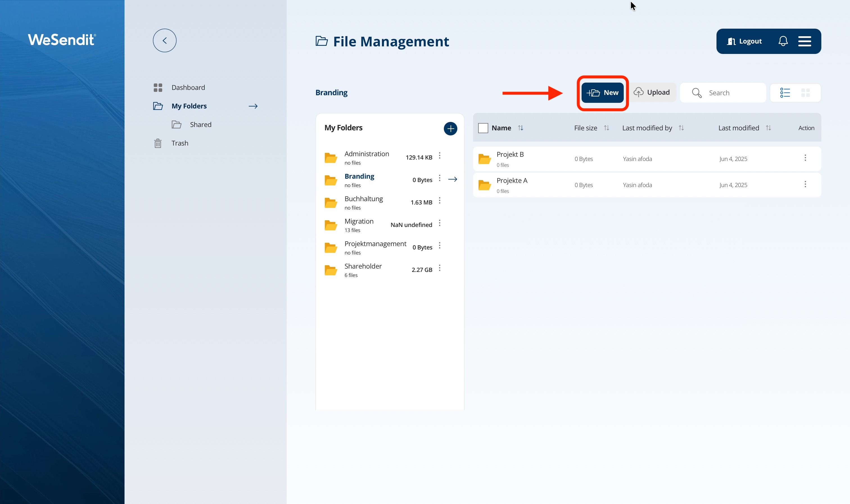This screenshot has height=504, width=850.
Task: Expand My Folders sidebar arrow
Action: [253, 106]
